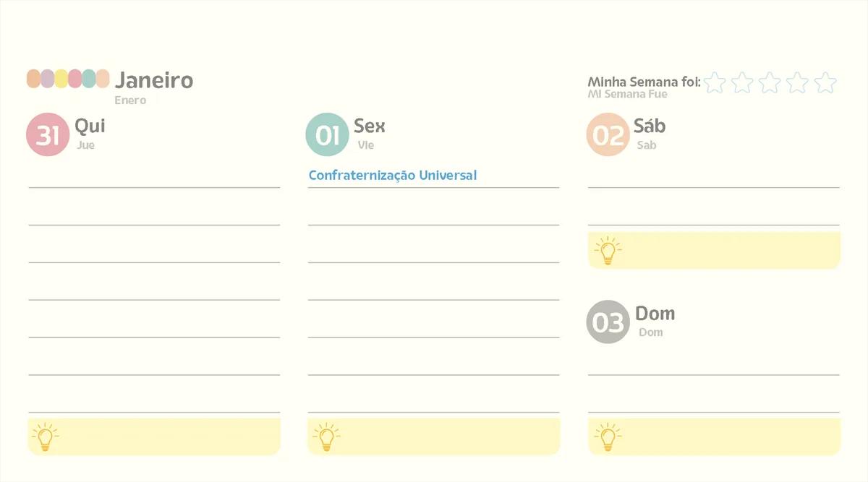Select the pink 31 date circle
The image size is (868, 482).
pyautogui.click(x=48, y=134)
